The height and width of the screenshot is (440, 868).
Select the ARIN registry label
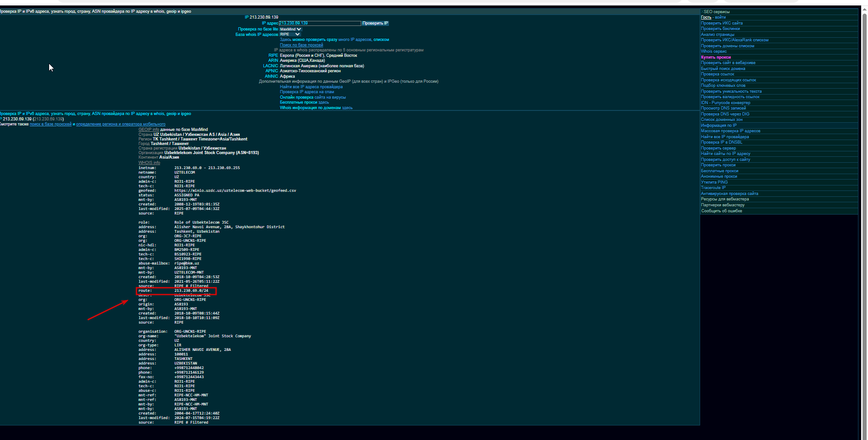coord(273,60)
